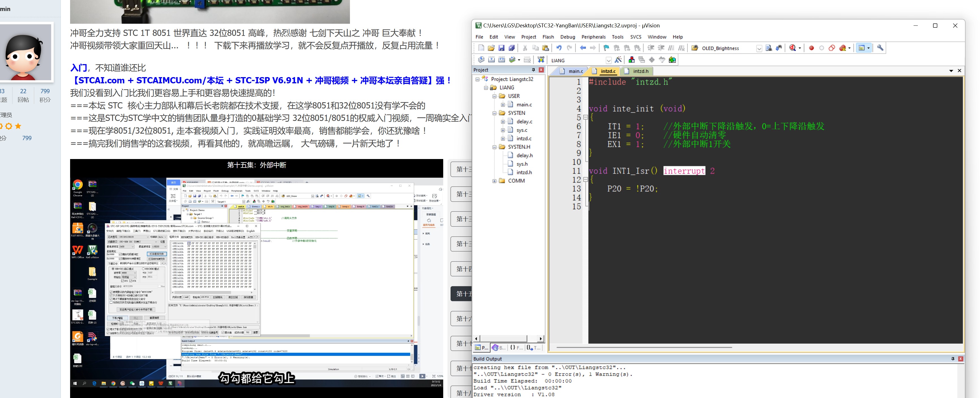Collapse the Project: Liangstc32 tree node
The width and height of the screenshot is (980, 398).
tap(477, 79)
